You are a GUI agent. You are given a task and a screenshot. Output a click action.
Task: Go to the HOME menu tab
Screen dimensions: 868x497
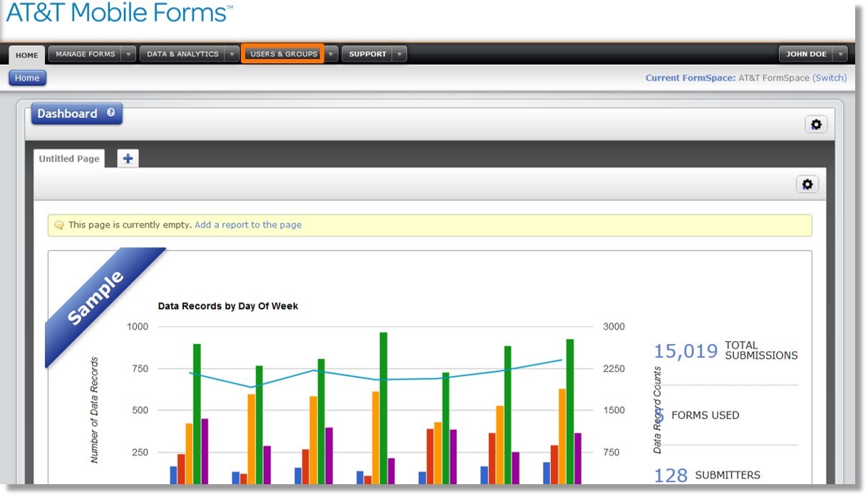[x=27, y=55]
